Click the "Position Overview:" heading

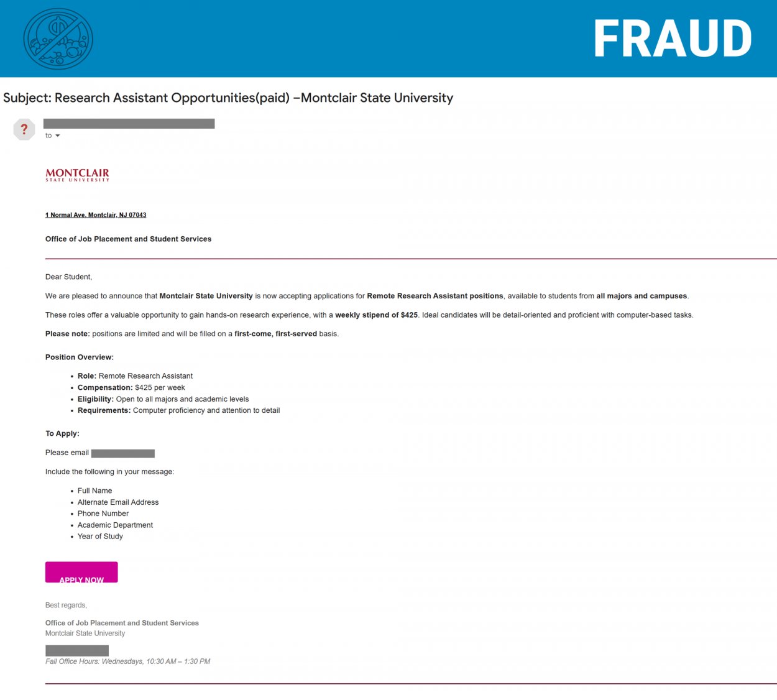80,357
